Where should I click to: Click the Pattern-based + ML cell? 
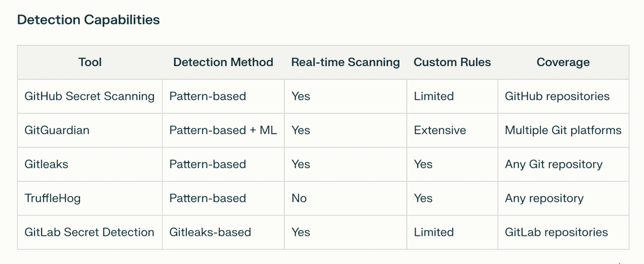[x=223, y=130]
